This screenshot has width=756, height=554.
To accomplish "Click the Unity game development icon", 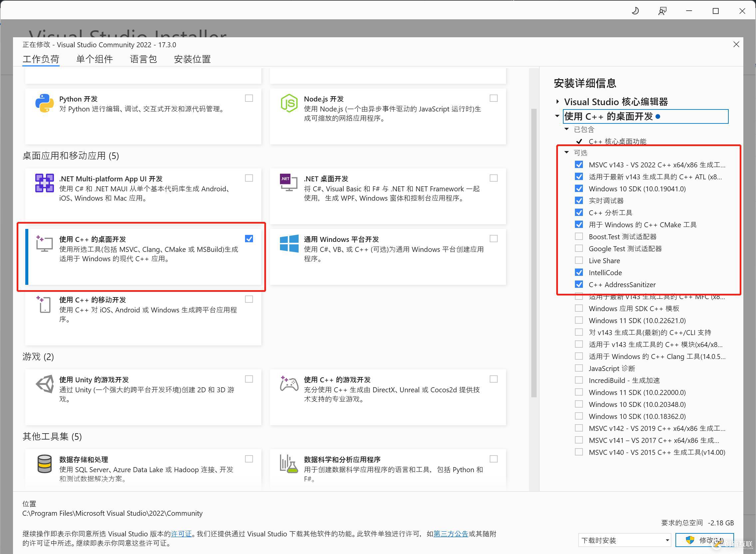I will coord(45,384).
